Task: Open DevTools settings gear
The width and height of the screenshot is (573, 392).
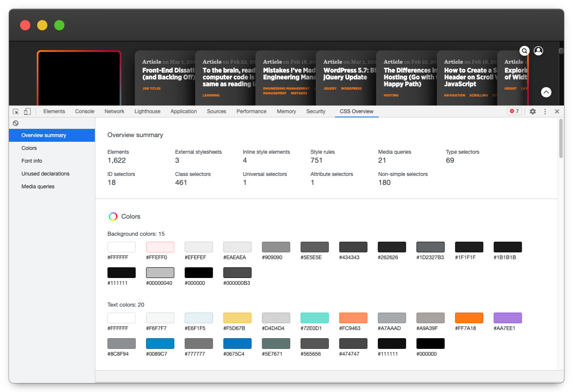Action: tap(532, 111)
